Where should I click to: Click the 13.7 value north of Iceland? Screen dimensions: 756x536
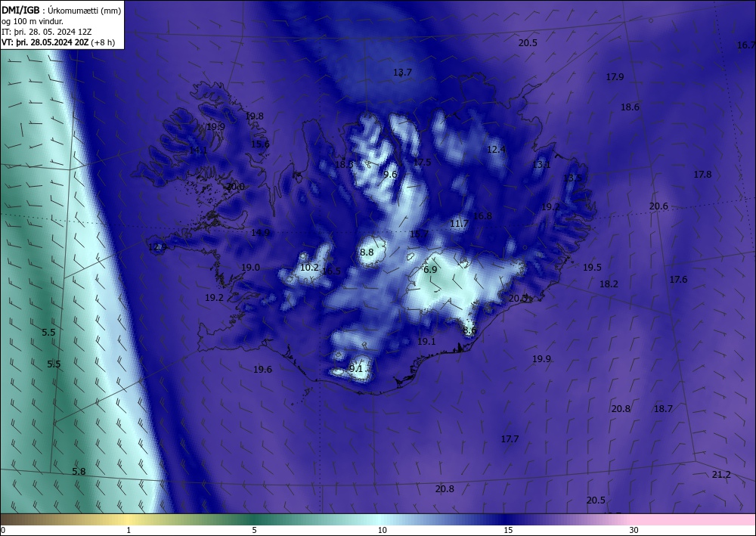tap(403, 73)
